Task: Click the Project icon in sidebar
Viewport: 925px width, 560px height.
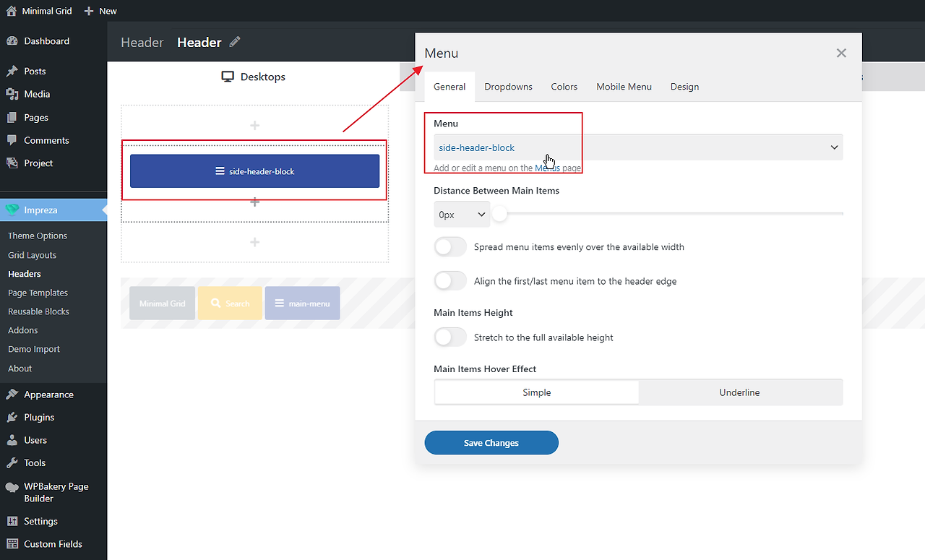Action: click(x=12, y=163)
